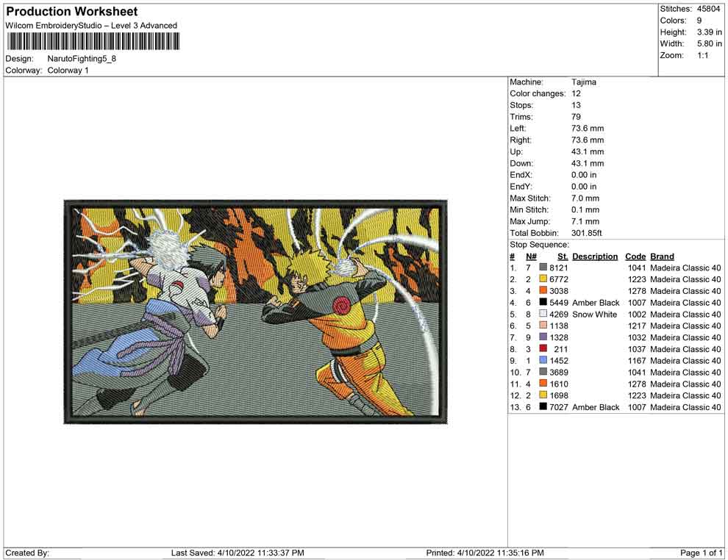Click the 'Production Worksheet' heading
Image resolution: width=728 pixels, height=560 pixels.
coord(71,12)
